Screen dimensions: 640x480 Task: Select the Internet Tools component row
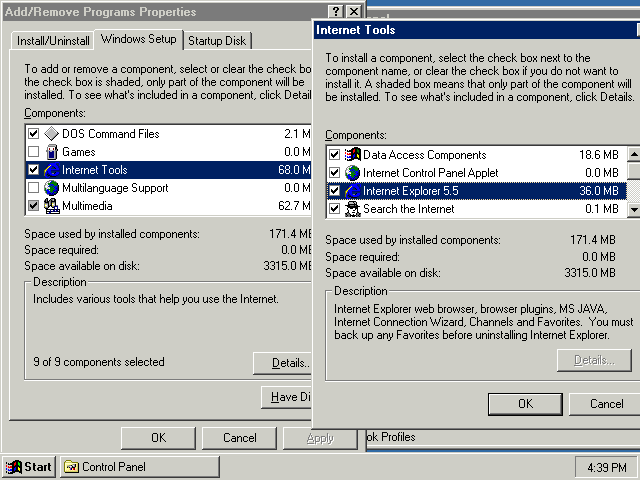pos(168,170)
